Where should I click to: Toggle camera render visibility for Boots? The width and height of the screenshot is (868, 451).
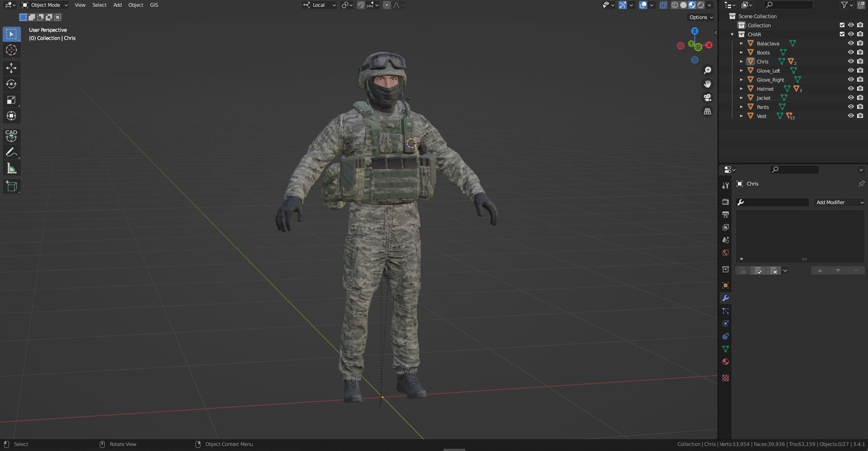point(860,52)
